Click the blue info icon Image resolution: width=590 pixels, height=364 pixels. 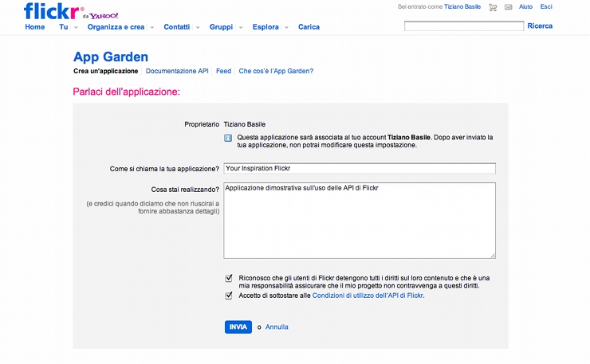(228, 138)
